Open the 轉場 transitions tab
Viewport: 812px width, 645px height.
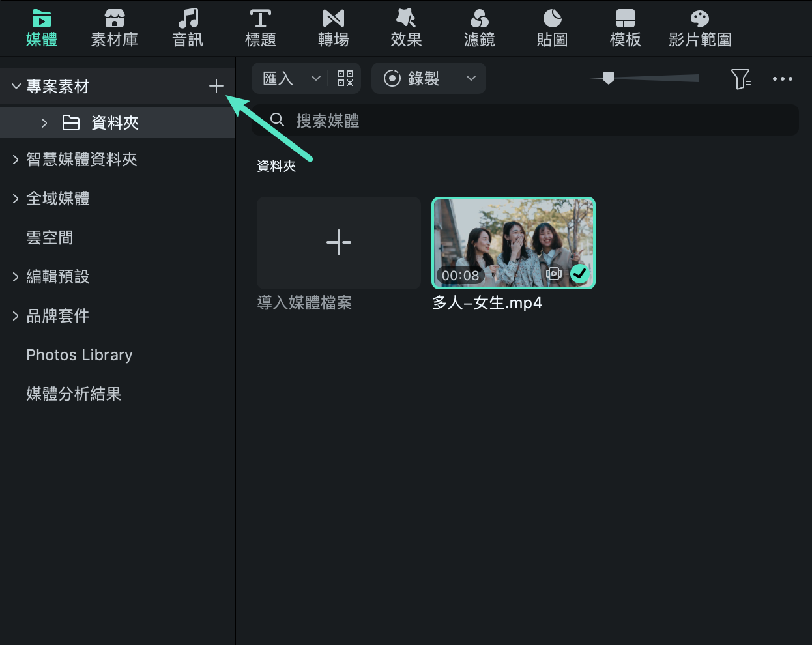(334, 29)
